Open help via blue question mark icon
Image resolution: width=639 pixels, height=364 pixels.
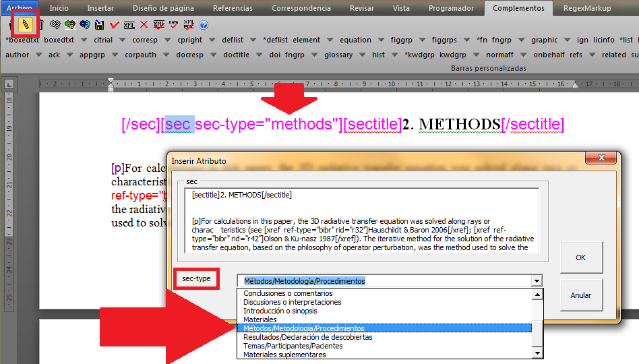coord(204,25)
